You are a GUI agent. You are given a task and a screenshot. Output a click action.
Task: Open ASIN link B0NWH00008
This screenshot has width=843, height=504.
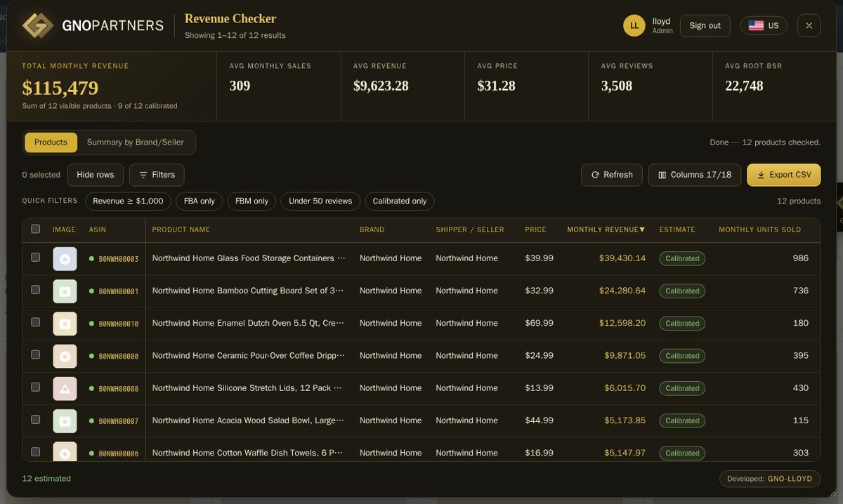click(118, 388)
